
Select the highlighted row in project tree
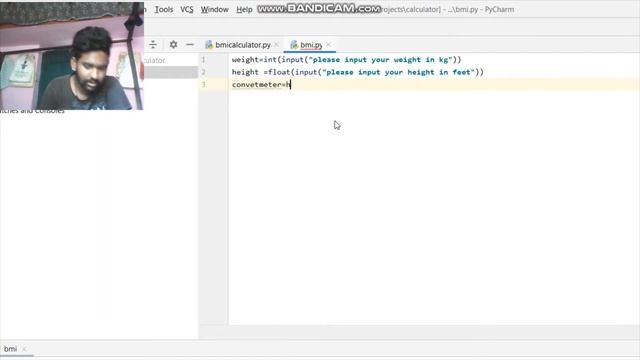[x=171, y=72]
